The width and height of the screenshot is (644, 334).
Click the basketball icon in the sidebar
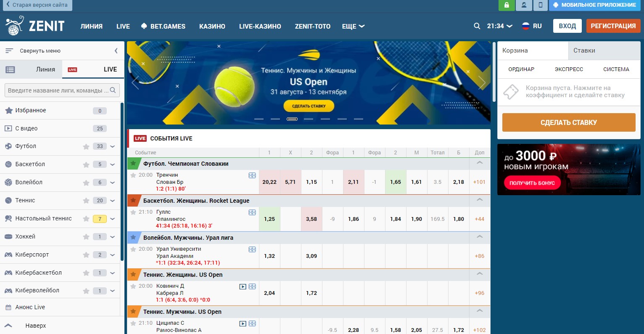(8, 164)
